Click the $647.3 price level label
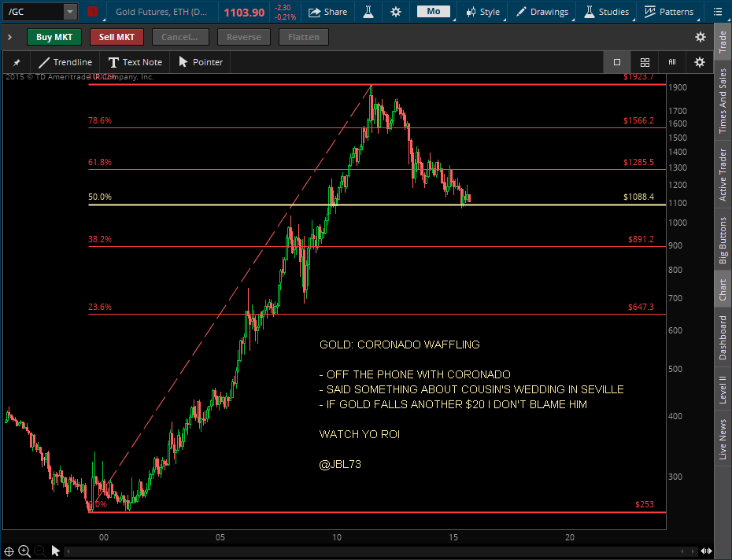The image size is (732, 560). 641,307
